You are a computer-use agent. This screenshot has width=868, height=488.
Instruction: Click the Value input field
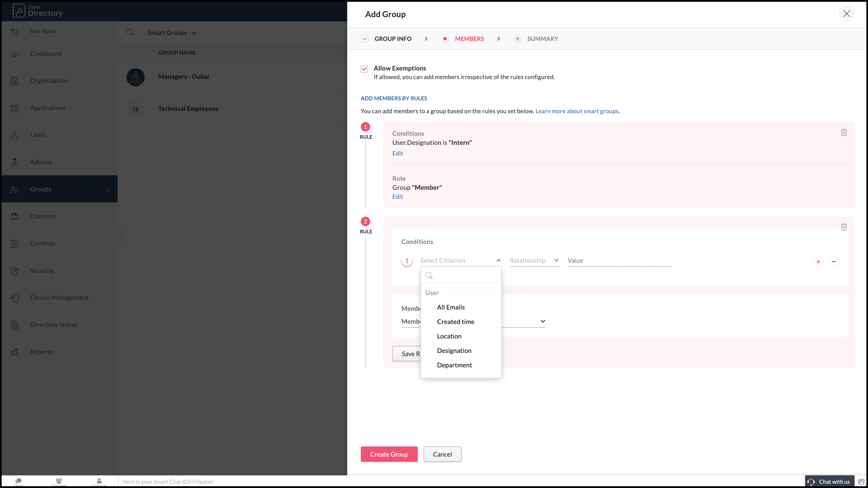[x=619, y=260]
